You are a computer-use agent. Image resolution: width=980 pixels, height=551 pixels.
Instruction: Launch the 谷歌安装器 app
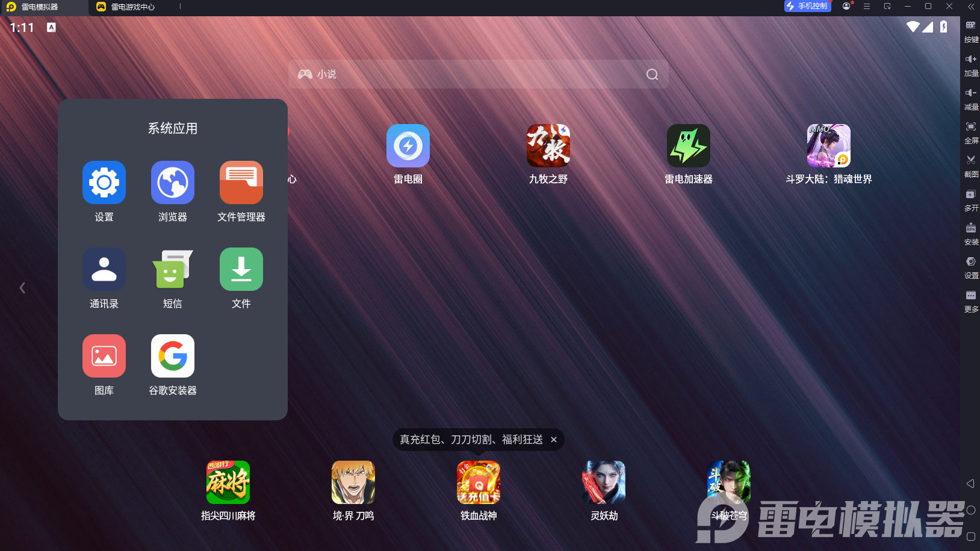(173, 356)
